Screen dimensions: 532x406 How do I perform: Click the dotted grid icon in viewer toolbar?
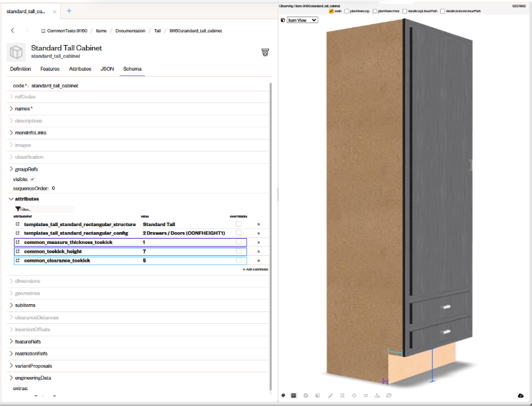(x=365, y=395)
